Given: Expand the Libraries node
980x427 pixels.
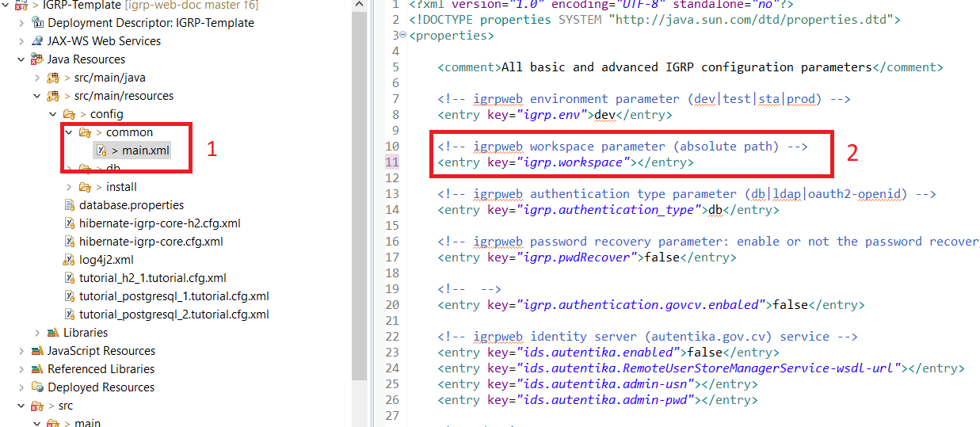Looking at the screenshot, I should [36, 333].
